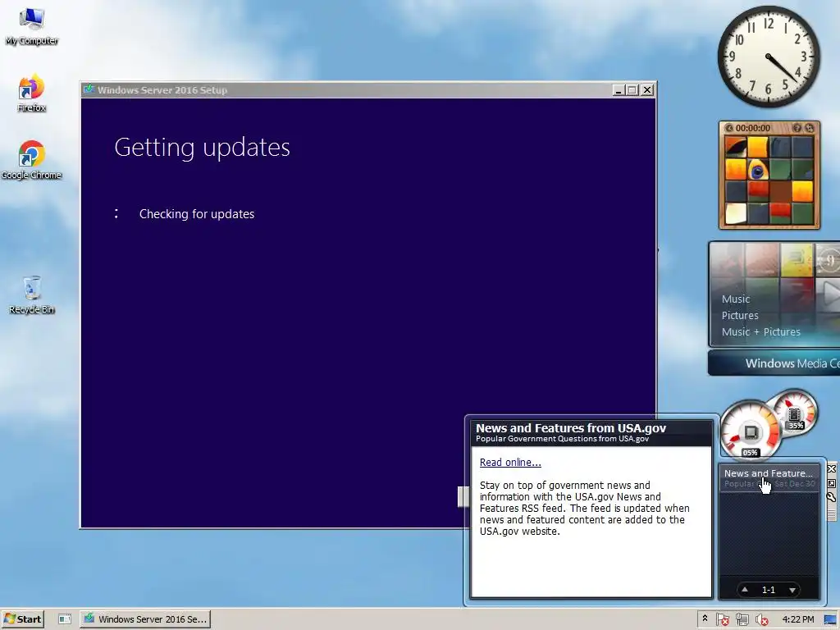Maximize the Windows Server 2016 Setup window
The height and width of the screenshot is (630, 840).
tap(632, 90)
